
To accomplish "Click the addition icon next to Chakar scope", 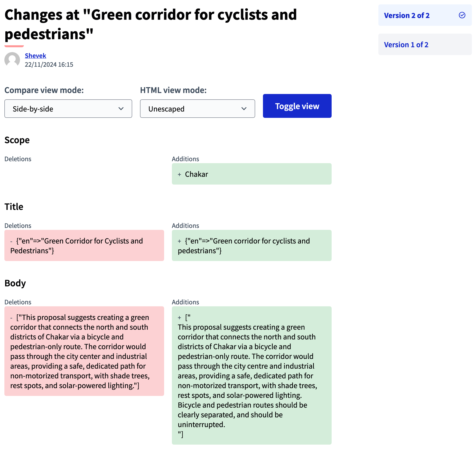I will click(179, 173).
